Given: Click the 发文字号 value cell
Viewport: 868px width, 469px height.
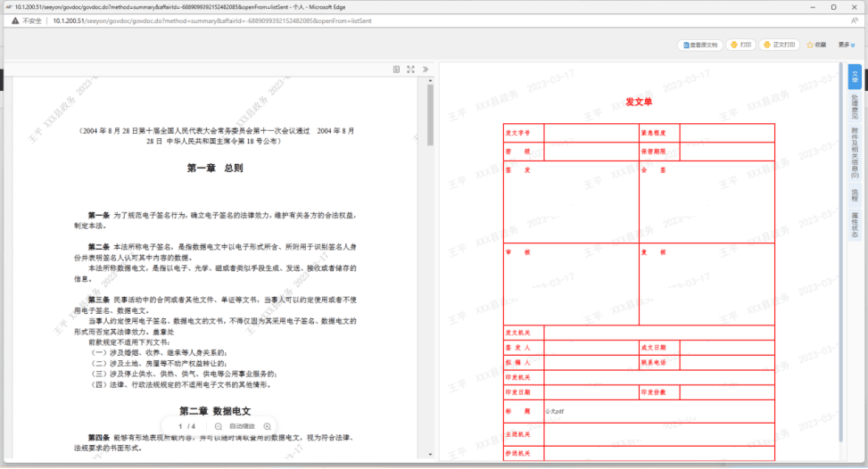Looking at the screenshot, I should pos(591,133).
